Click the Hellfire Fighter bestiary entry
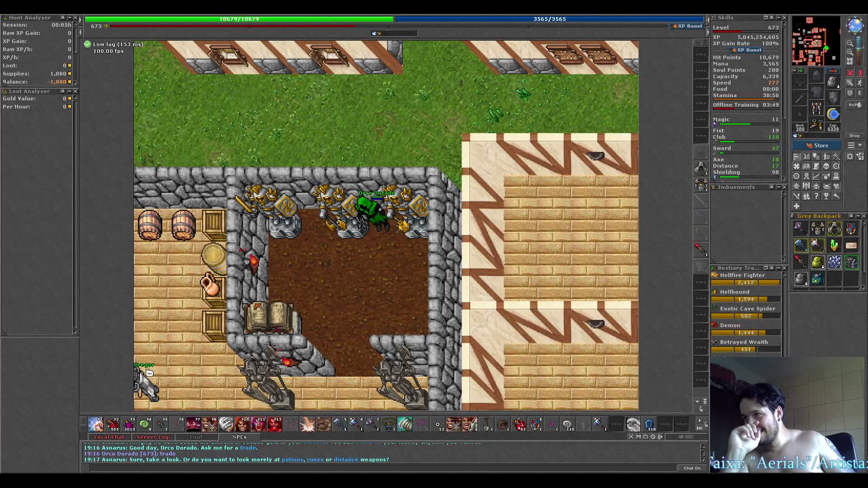868x488 pixels. (746, 279)
